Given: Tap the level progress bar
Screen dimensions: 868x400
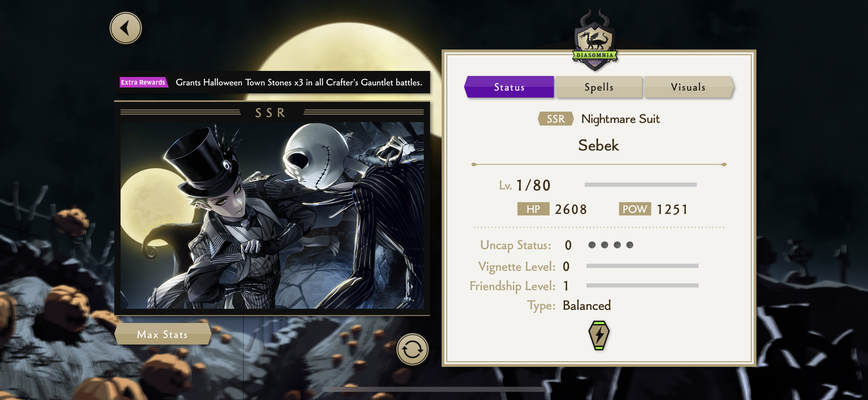Looking at the screenshot, I should [640, 185].
